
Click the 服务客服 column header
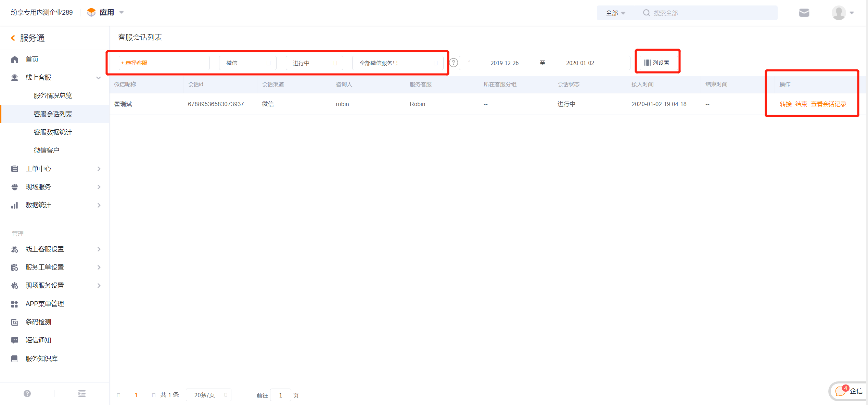pyautogui.click(x=421, y=84)
